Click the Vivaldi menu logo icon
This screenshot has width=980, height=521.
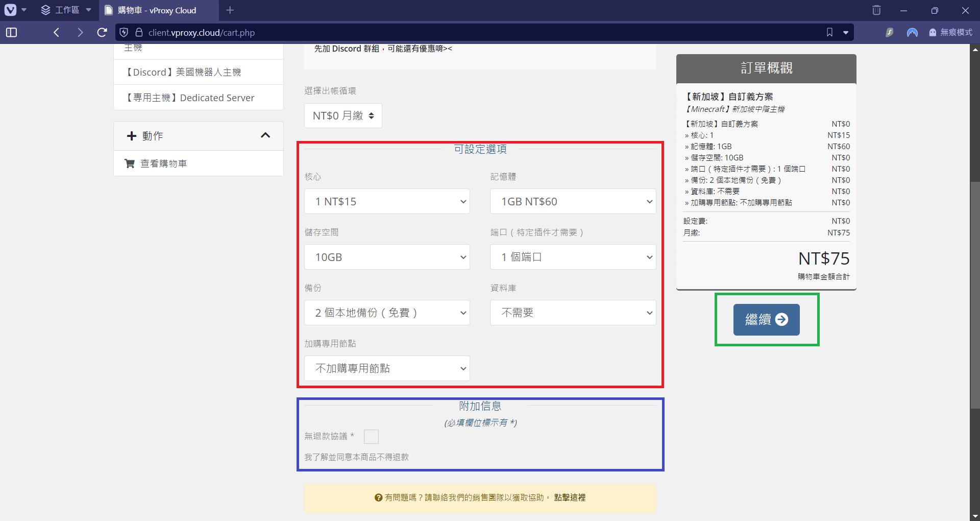[x=10, y=10]
